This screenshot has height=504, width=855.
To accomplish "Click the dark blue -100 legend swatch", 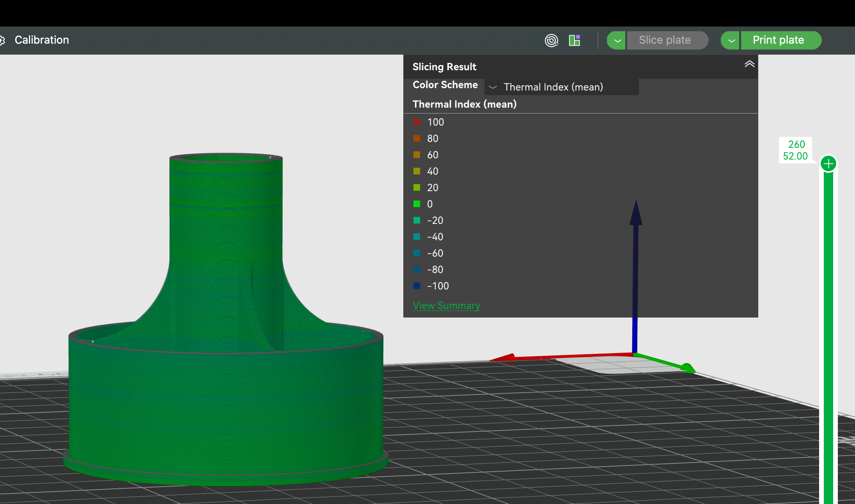I will 417,286.
